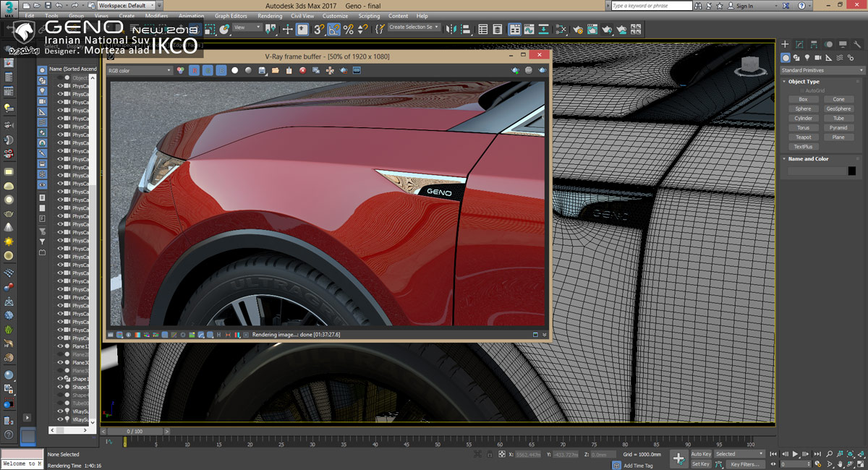Click the monochromatic mode gray circle
The width and height of the screenshot is (868, 470).
tap(248, 71)
